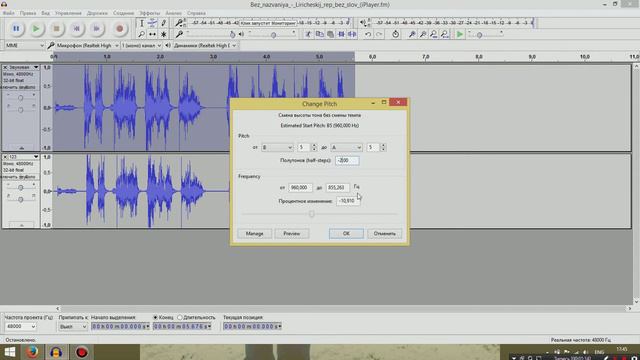Click the Cut scissors icon
640x360 pixels.
(308, 34)
